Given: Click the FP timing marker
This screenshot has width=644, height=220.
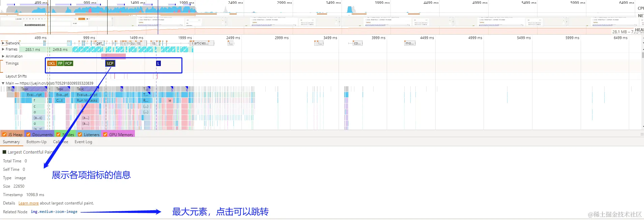Looking at the screenshot, I should coord(60,63).
